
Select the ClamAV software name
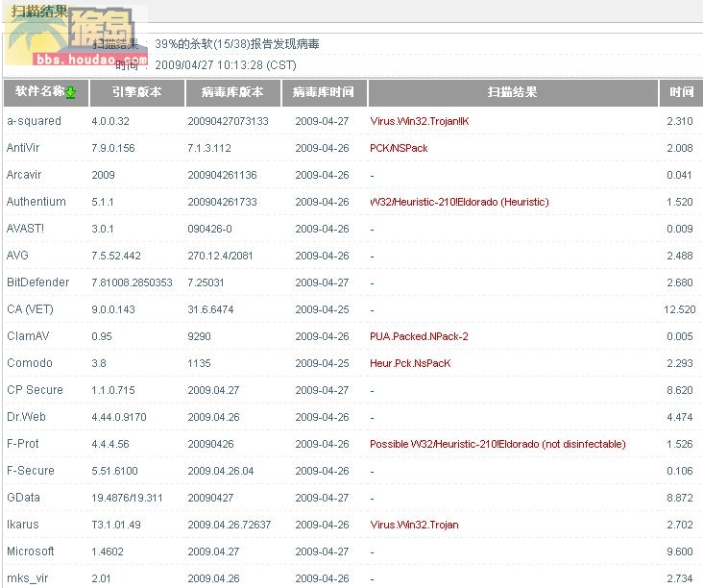tap(28, 336)
